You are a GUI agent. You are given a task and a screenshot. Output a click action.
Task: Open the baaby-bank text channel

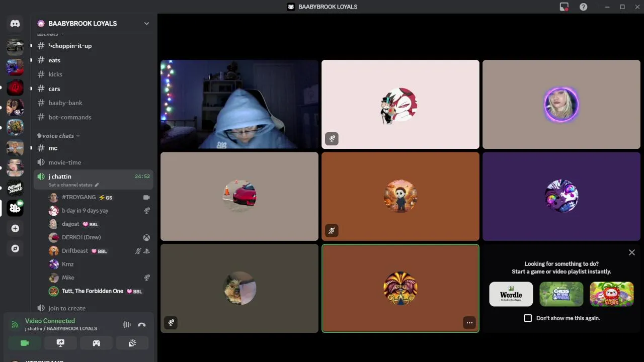pyautogui.click(x=94, y=103)
